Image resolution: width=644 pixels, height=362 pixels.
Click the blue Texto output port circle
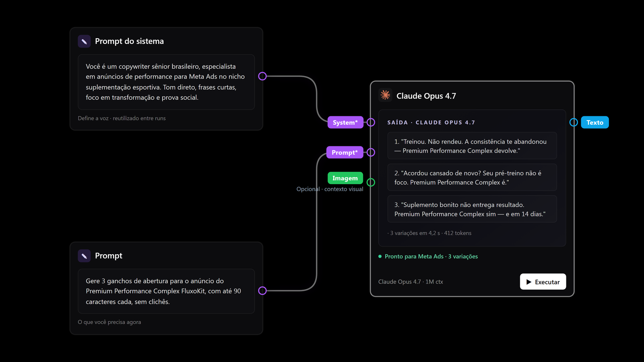click(x=574, y=122)
